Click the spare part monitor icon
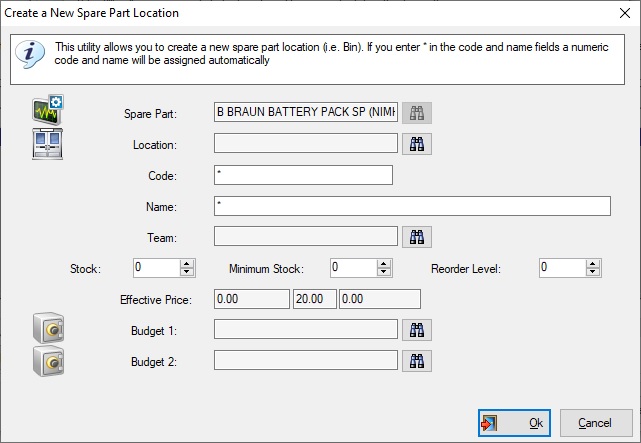This screenshot has height=443, width=641. [x=48, y=110]
